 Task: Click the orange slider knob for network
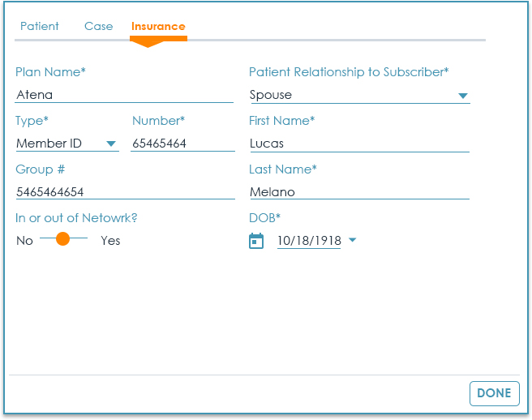pyautogui.click(x=63, y=240)
